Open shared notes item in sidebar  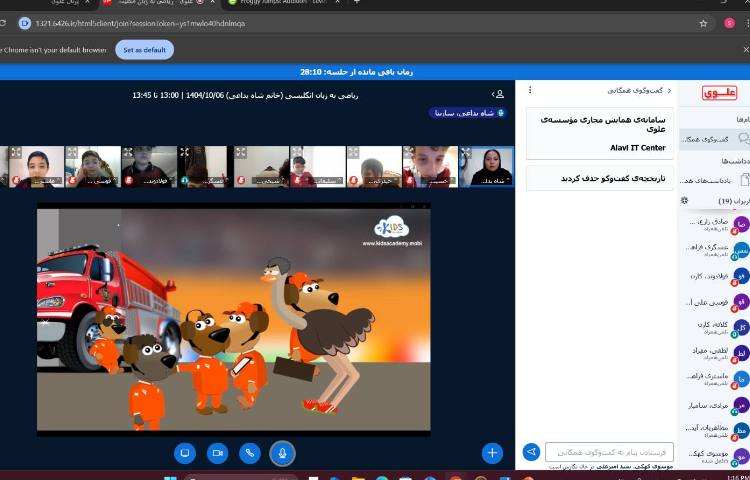(714, 180)
